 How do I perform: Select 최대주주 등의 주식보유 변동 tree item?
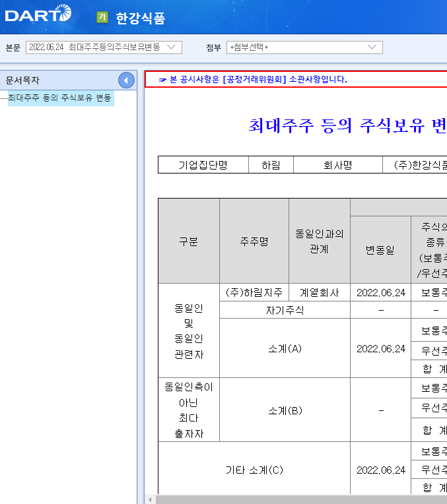click(61, 98)
